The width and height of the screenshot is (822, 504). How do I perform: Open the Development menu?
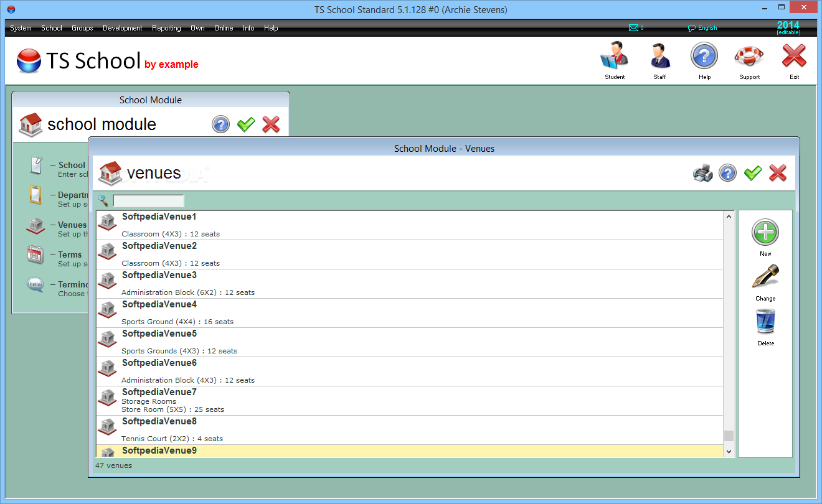coord(123,28)
